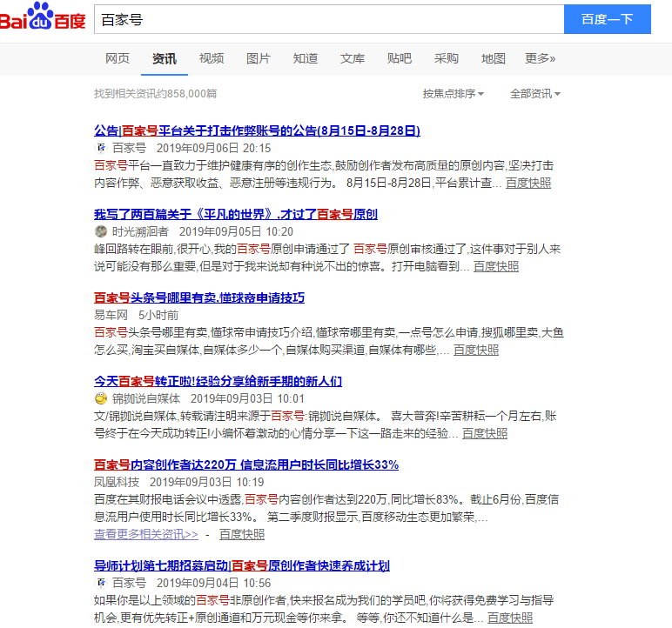Go to the 图片 tab
The height and width of the screenshot is (628, 672).
pos(259,58)
